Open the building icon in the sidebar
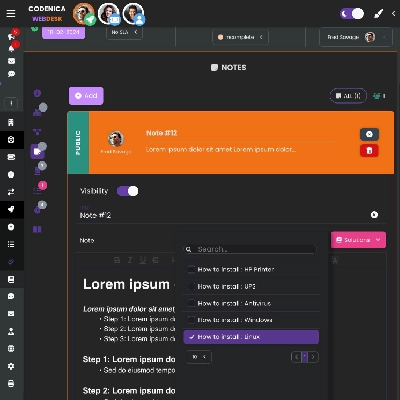This screenshot has width=400, height=400. tap(11, 122)
